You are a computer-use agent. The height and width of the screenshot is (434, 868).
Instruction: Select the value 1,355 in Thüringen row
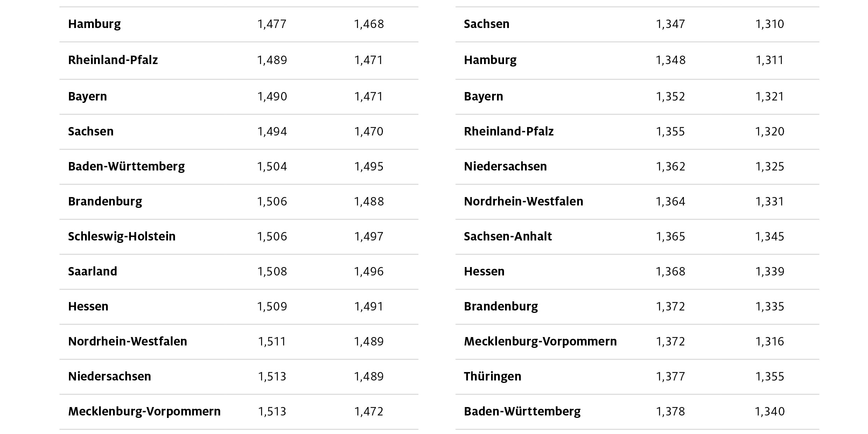tap(769, 377)
